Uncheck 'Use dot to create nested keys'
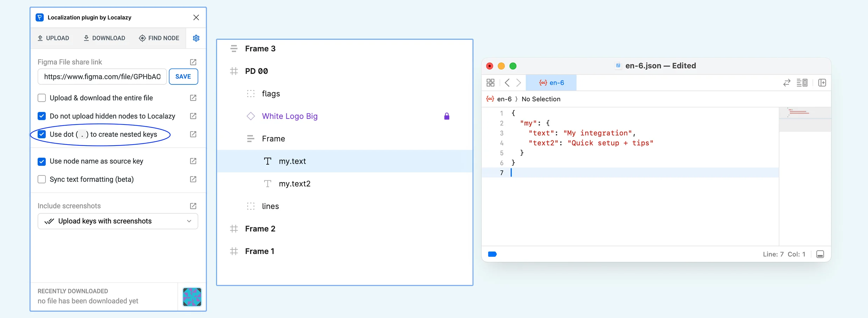The height and width of the screenshot is (318, 868). (x=42, y=134)
